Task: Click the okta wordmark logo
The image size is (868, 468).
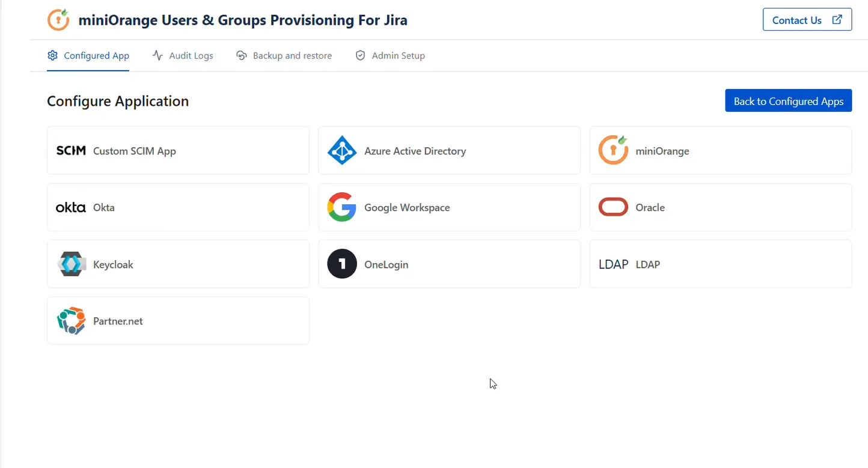Action: [71, 207]
